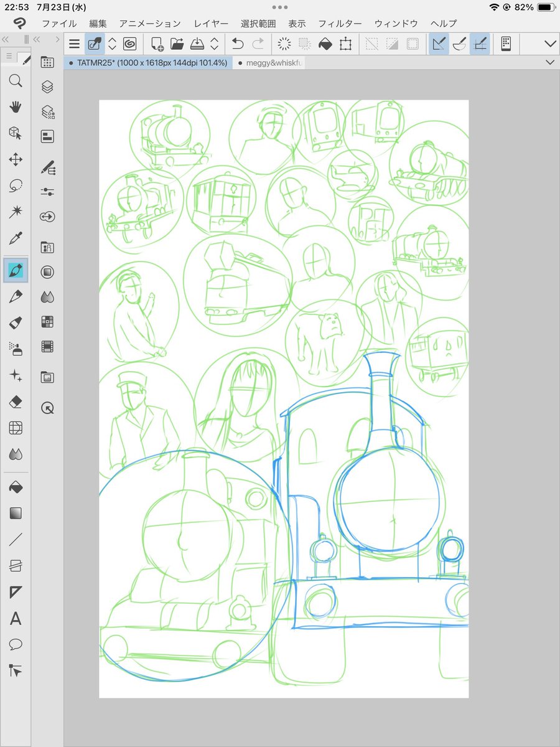Collapse the tool palette dock arrows
Screen dimensions: 560x747
click(6, 39)
